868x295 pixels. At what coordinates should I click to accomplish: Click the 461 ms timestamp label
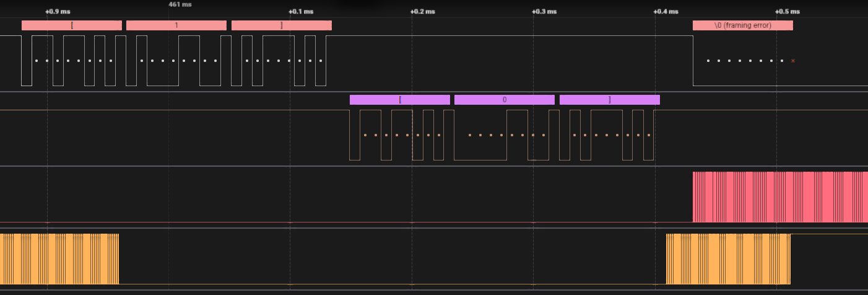180,4
